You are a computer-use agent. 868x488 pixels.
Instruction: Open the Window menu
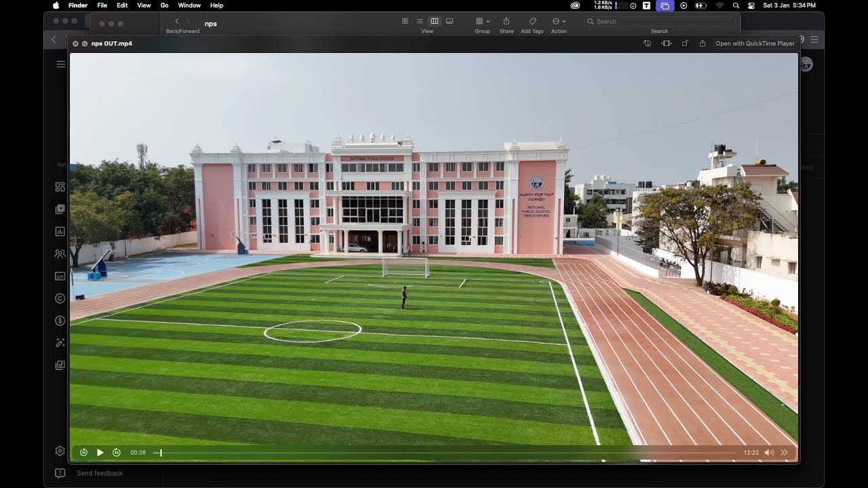point(189,5)
